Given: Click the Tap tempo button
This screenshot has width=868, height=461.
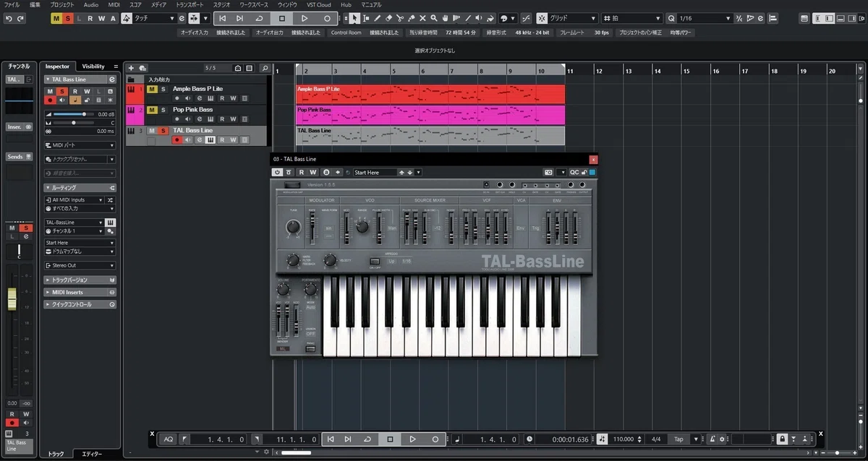Looking at the screenshot, I should 678,439.
